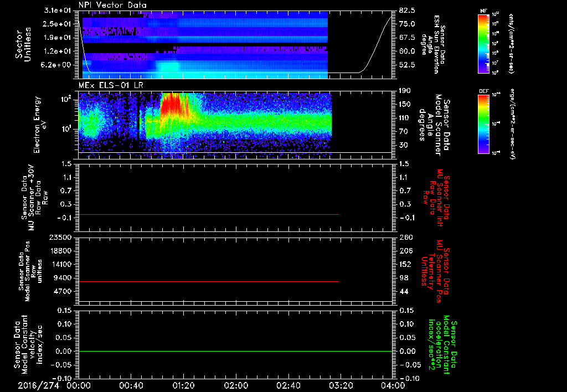The height and width of the screenshot is (392, 567).
Task: Click the 1.2e+01 sector tick label
Action: click(x=57, y=51)
